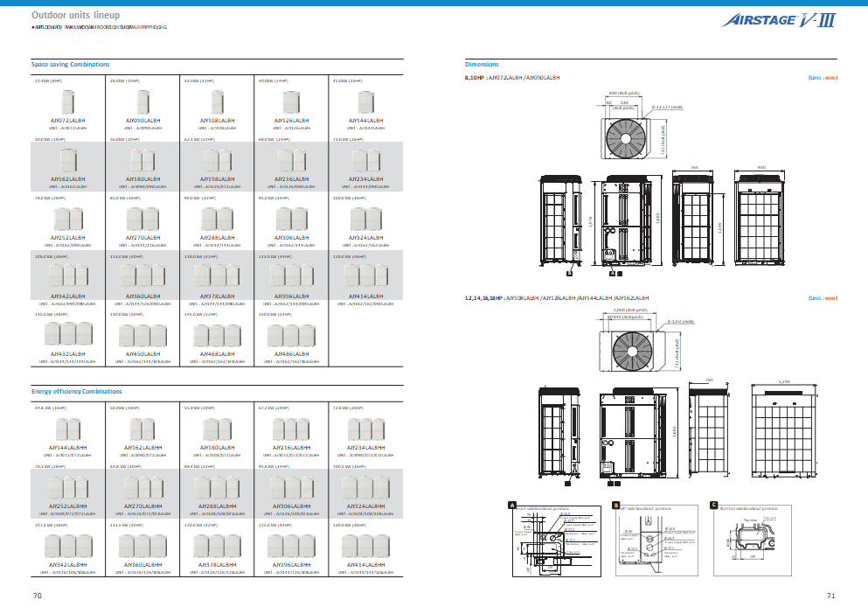
Task: Click the AJY324LALBH unit image
Action: pyautogui.click(x=366, y=219)
